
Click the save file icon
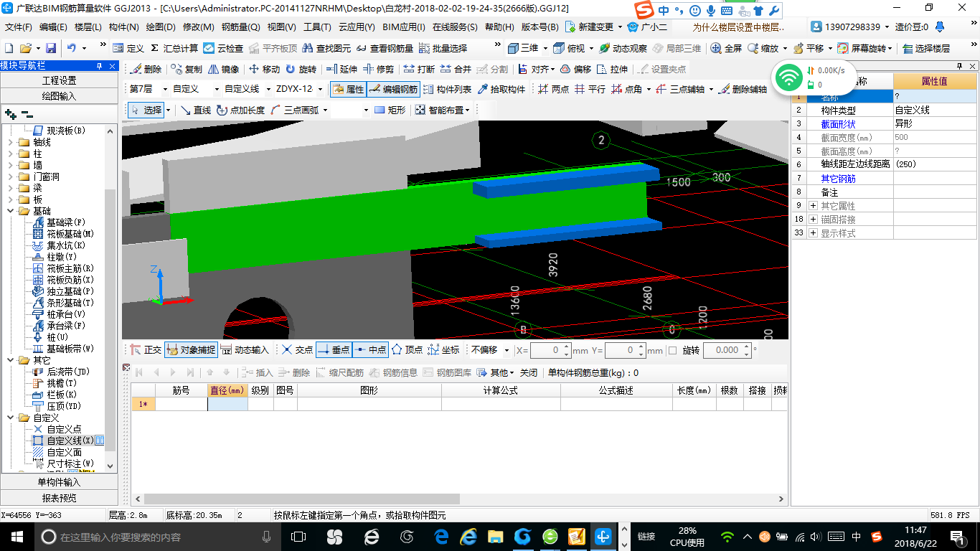(x=51, y=48)
